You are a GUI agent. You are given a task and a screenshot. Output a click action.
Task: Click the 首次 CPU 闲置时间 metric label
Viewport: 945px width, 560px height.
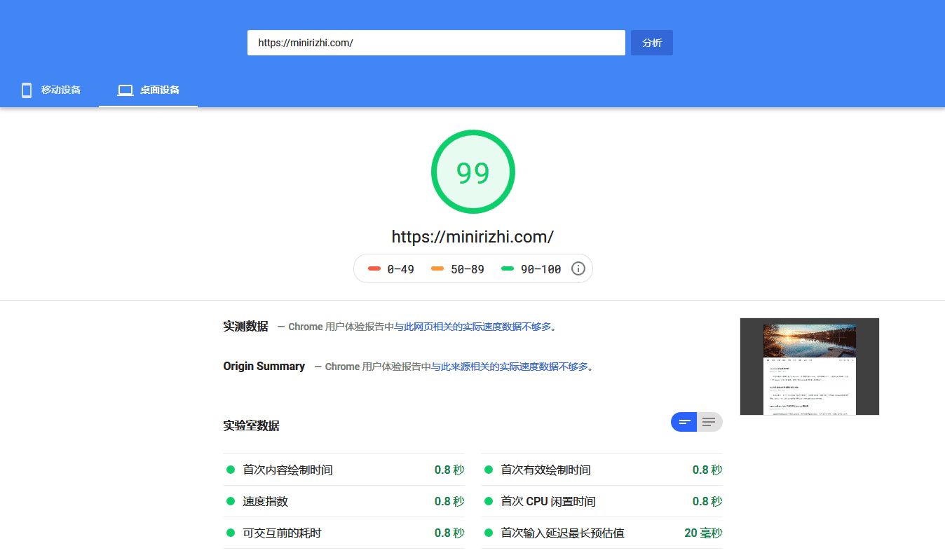(x=548, y=502)
